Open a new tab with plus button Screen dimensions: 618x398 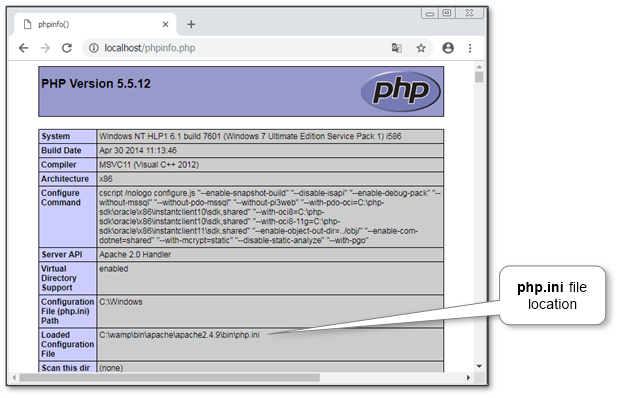click(191, 24)
